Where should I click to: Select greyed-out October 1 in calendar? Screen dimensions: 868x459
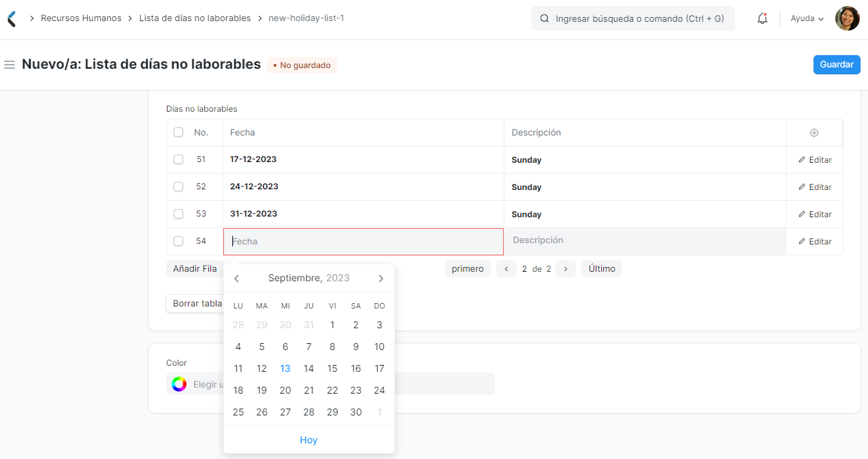point(379,412)
